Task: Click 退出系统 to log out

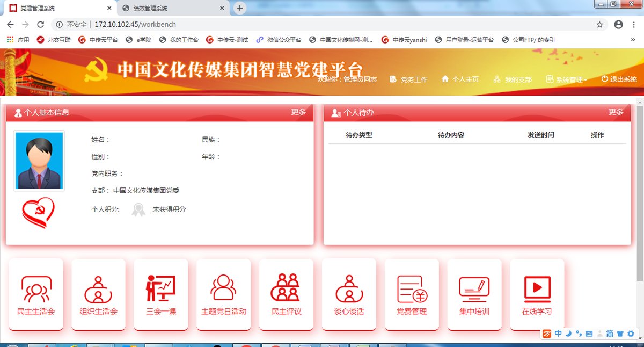Action: coord(619,79)
